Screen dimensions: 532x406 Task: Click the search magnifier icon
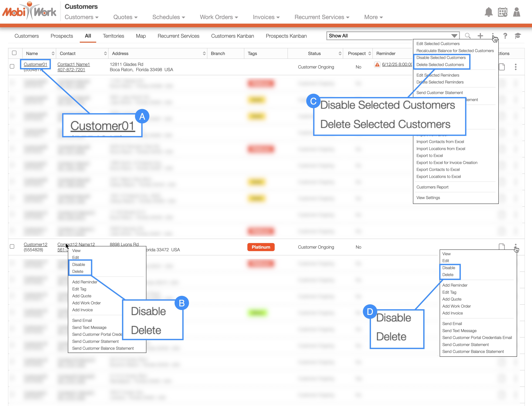coord(468,36)
